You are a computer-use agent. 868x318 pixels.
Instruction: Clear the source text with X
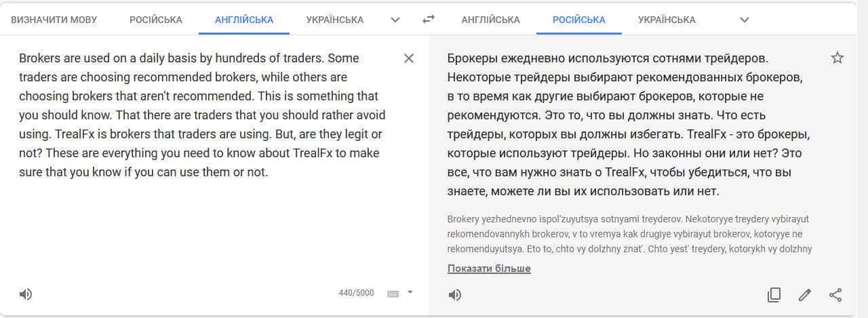[x=409, y=58]
